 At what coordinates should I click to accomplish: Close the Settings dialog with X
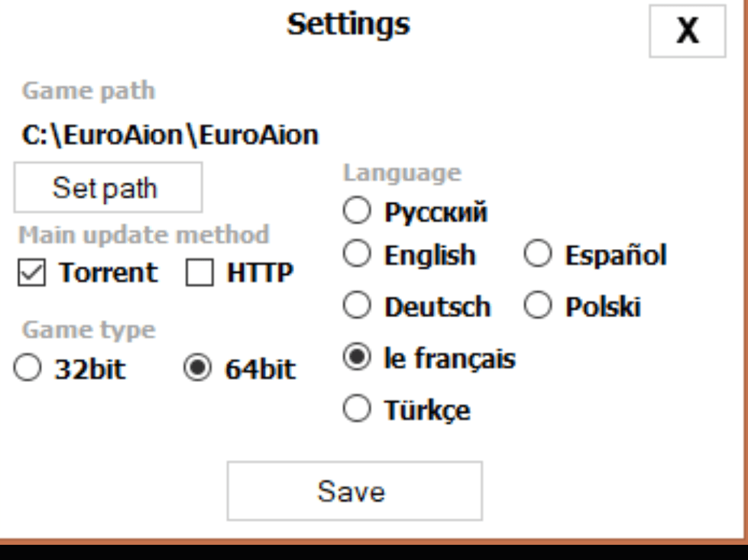tap(687, 31)
